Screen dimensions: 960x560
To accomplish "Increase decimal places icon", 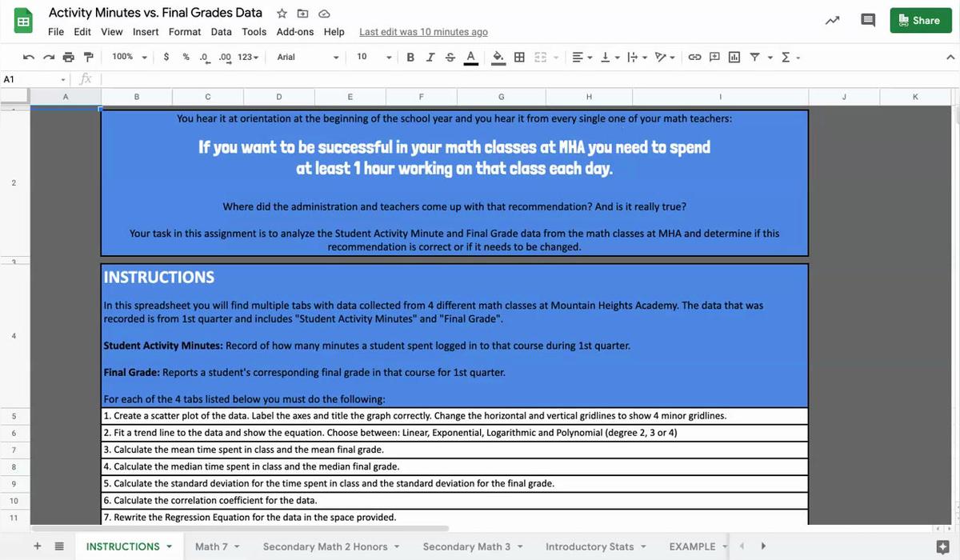I will coord(225,57).
